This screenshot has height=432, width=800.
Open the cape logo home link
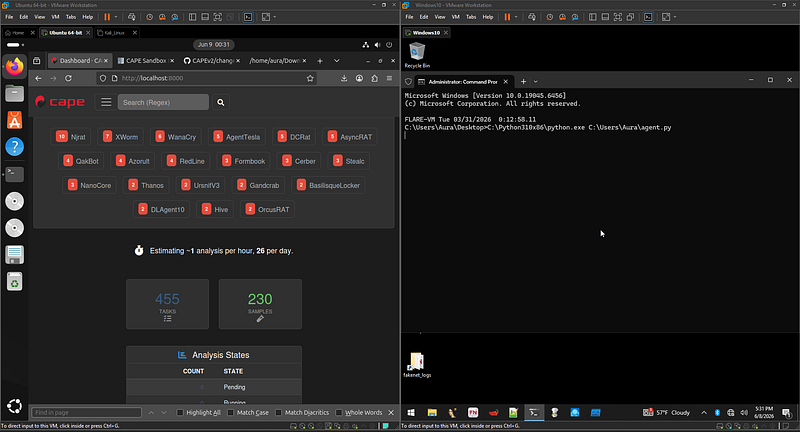point(60,102)
